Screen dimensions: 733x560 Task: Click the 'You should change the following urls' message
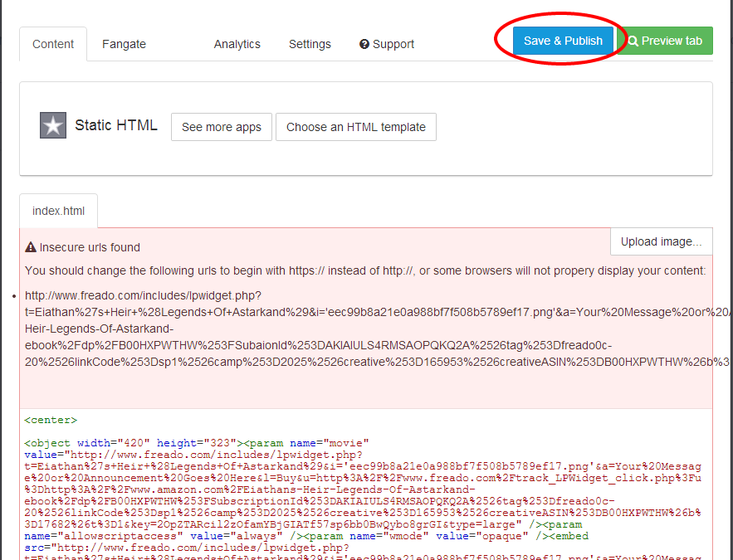click(365, 271)
